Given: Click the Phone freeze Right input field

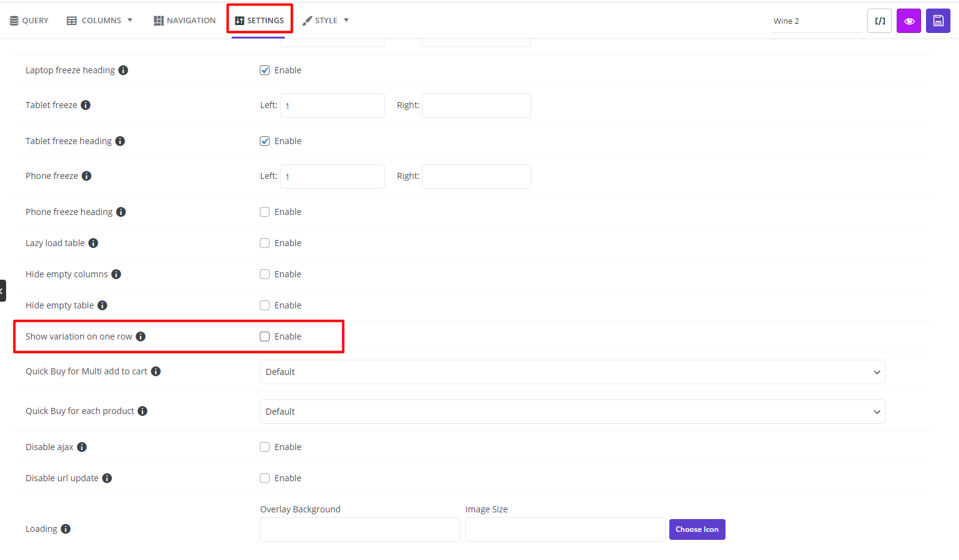Looking at the screenshot, I should [476, 176].
